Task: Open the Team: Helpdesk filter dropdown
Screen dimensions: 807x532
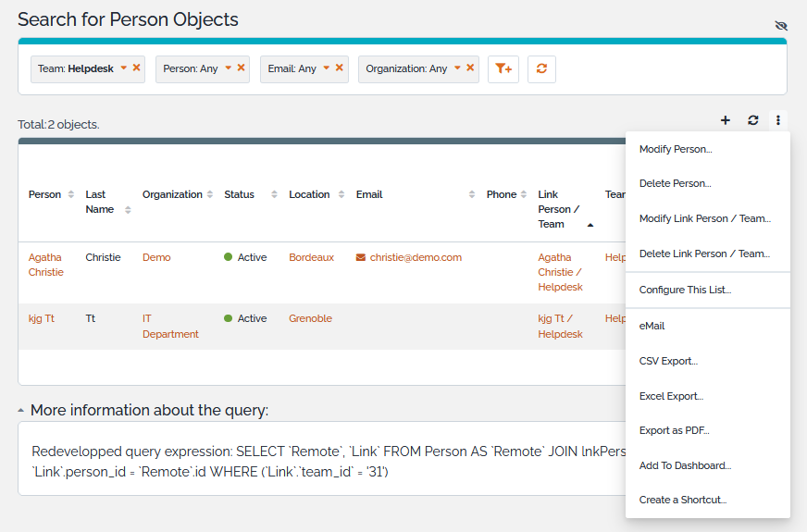Action: point(123,68)
